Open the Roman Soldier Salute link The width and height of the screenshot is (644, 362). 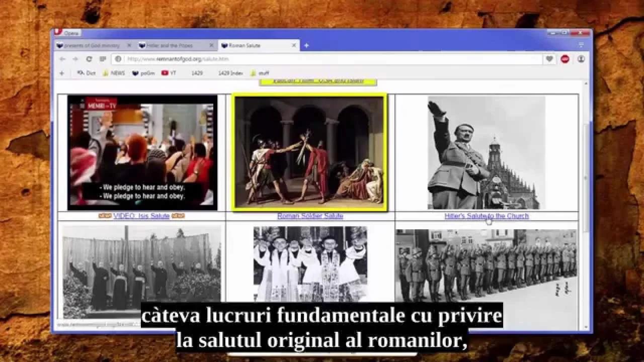click(x=310, y=216)
